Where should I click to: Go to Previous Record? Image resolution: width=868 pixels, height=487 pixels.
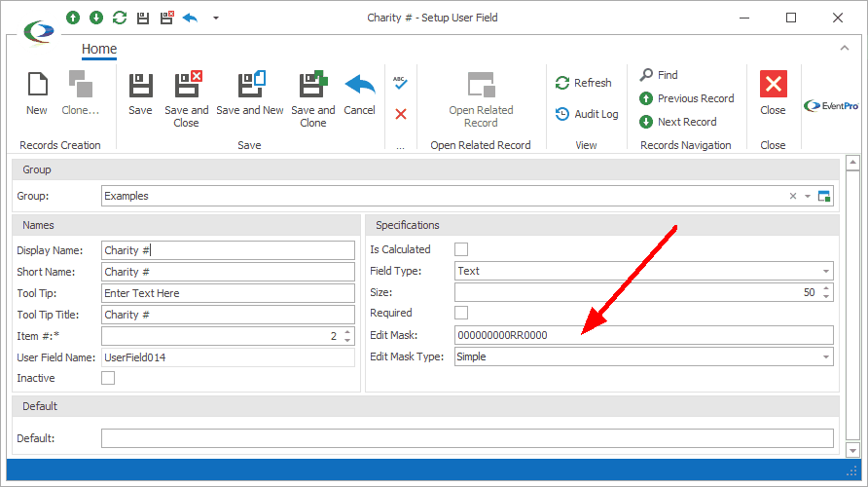pyautogui.click(x=686, y=98)
